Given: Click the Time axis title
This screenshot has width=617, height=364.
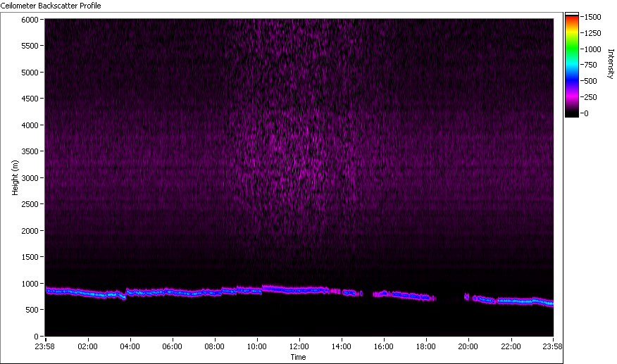Looking at the screenshot, I should click(x=298, y=357).
